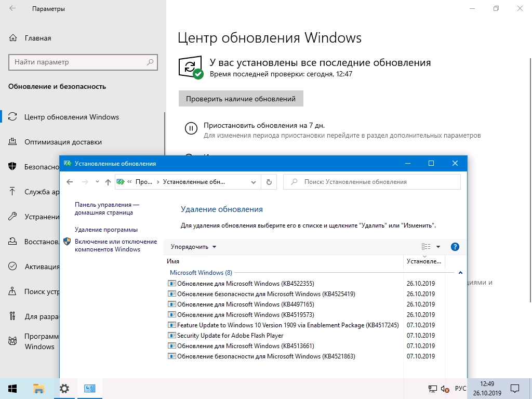Viewport: 532px width, 399px height.
Task: Click Поиск: Установленные обновления search box
Action: 372,182
